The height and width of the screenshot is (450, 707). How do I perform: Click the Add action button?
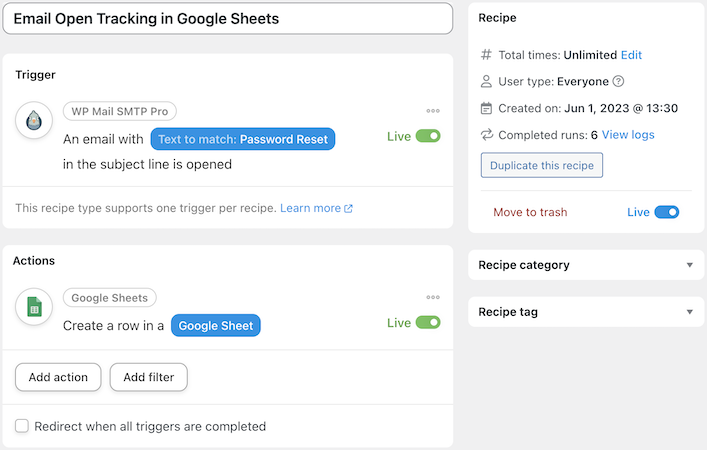(58, 377)
